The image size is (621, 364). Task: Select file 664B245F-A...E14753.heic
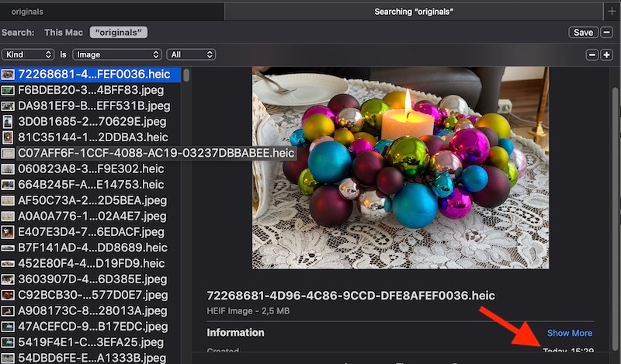pos(90,185)
